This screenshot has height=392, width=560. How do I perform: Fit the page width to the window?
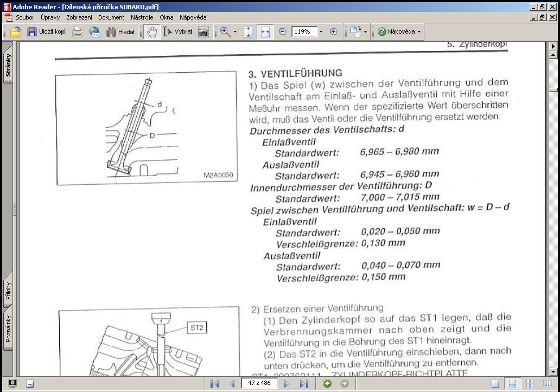(265, 32)
